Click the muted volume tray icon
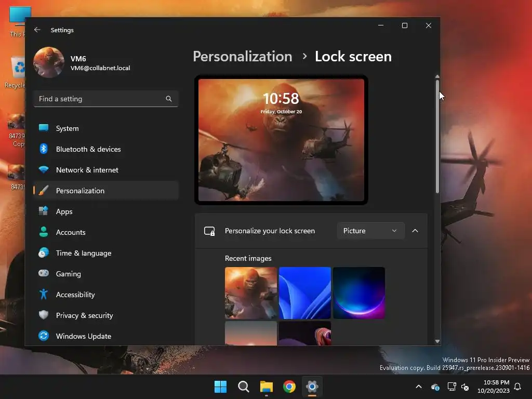532x399 pixels. (465, 387)
